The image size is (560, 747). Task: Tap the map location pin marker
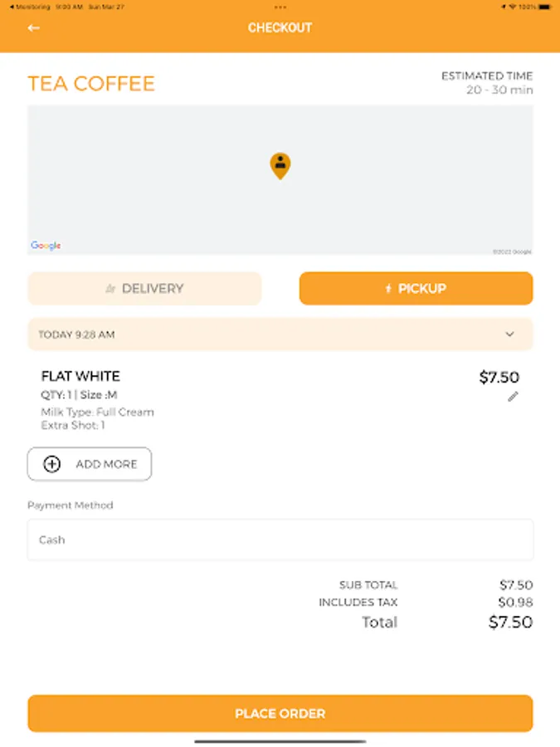tap(280, 165)
